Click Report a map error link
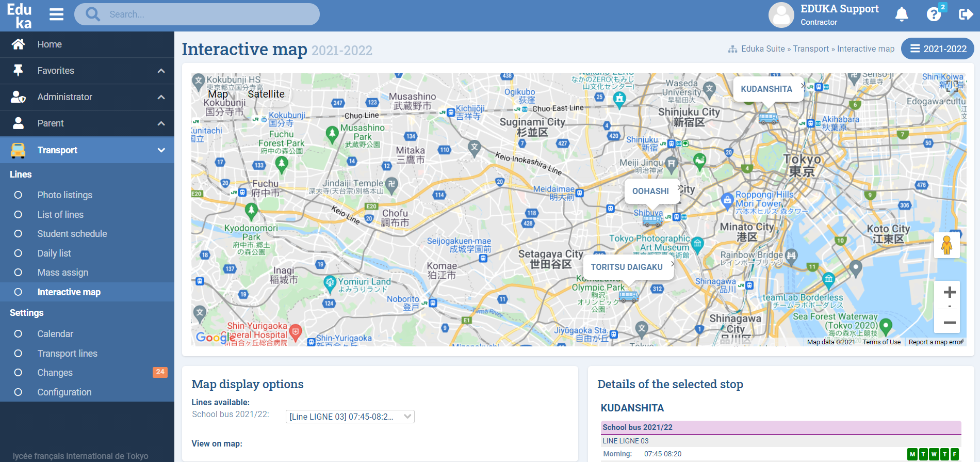 coord(936,342)
